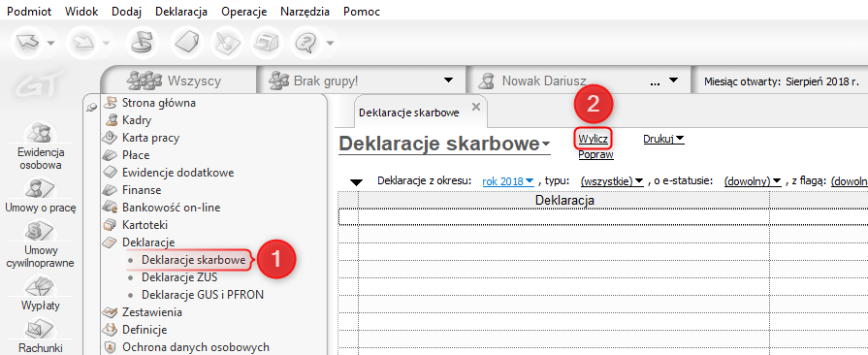This screenshot has height=355, width=868.
Task: Select Deklaracje node in the tree
Action: pyautogui.click(x=148, y=242)
